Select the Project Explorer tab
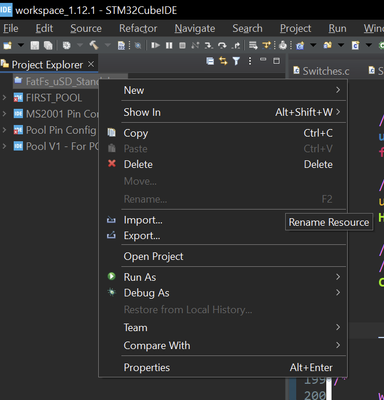The image size is (384, 400). (47, 64)
